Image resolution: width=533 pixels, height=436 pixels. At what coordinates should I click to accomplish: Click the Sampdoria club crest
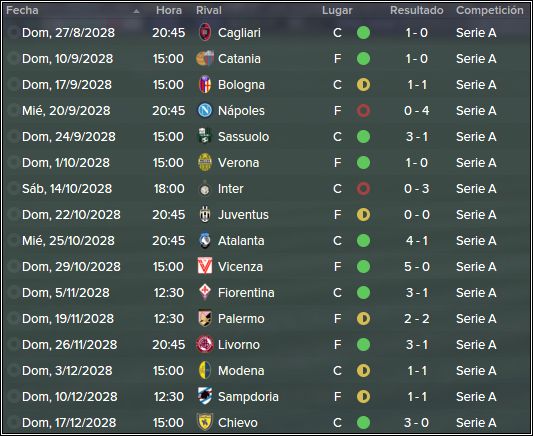[x=205, y=396]
